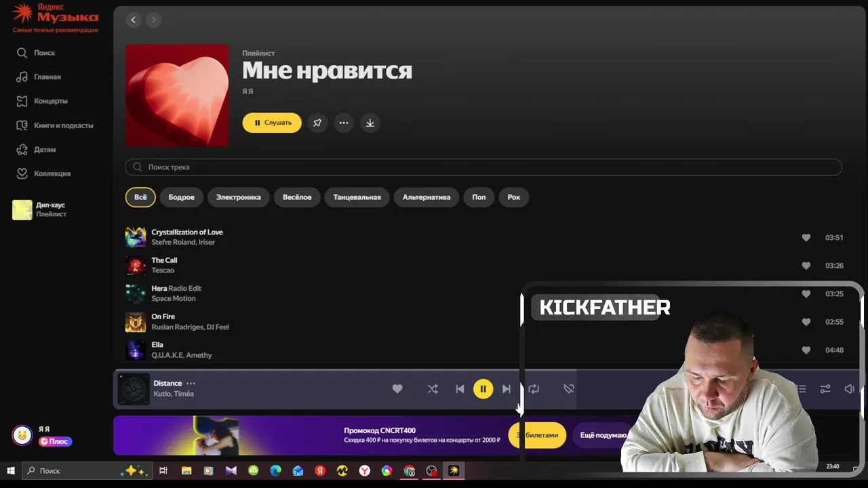Open Yandex Browser from taskbar
Screen dimensions: 868x488
coord(364,470)
